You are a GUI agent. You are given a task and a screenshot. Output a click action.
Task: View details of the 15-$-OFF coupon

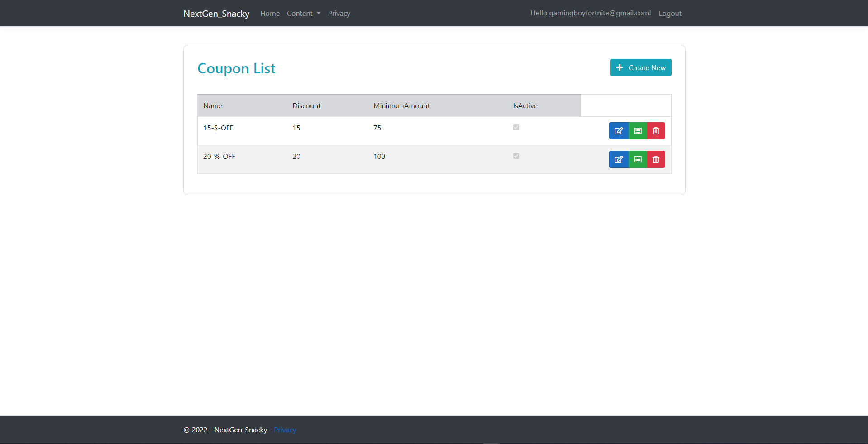tap(637, 131)
